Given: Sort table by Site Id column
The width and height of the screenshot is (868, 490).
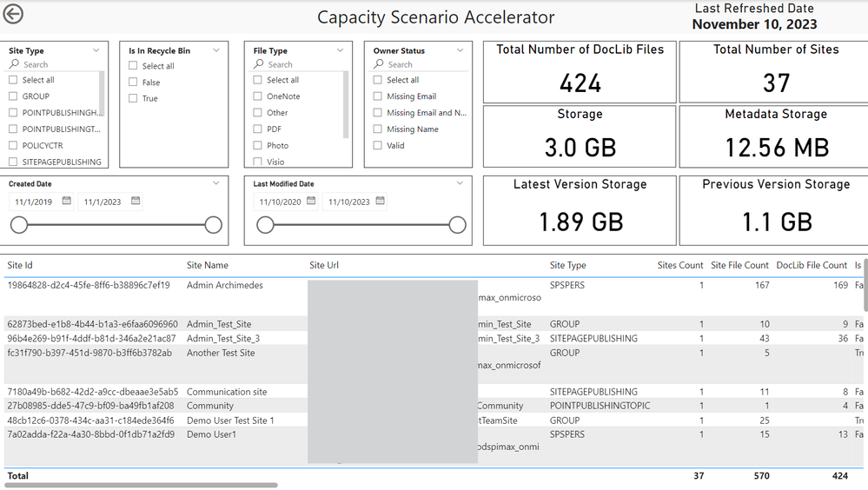Looking at the screenshot, I should pos(20,265).
